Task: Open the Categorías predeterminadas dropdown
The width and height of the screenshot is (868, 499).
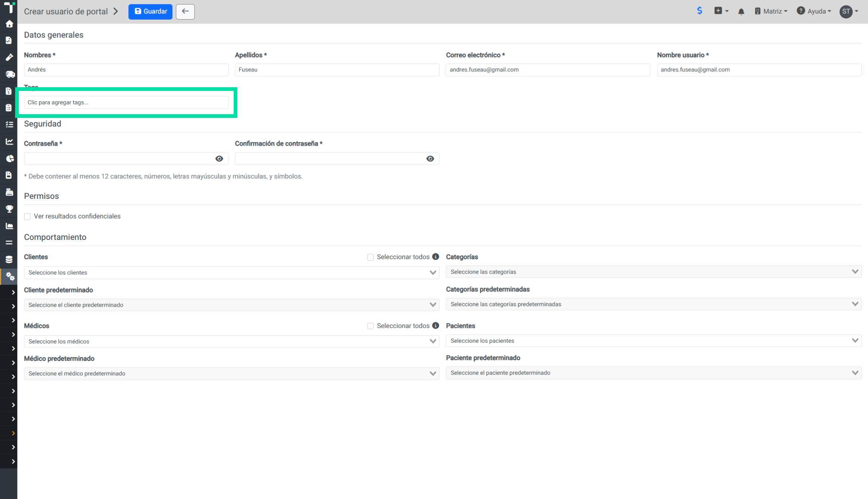Action: tap(654, 304)
